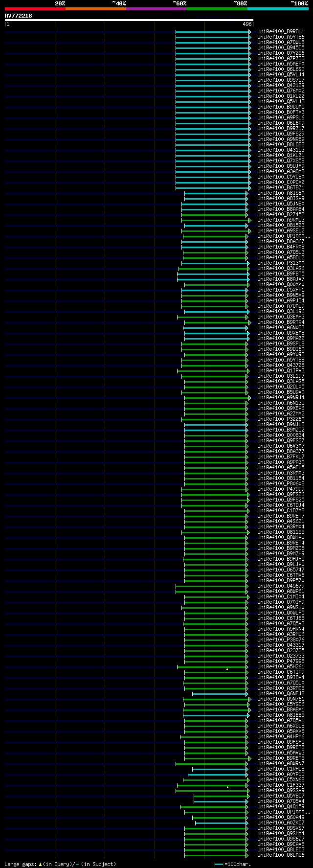Click the query end position 496
The image size is (313, 868).
247,24
